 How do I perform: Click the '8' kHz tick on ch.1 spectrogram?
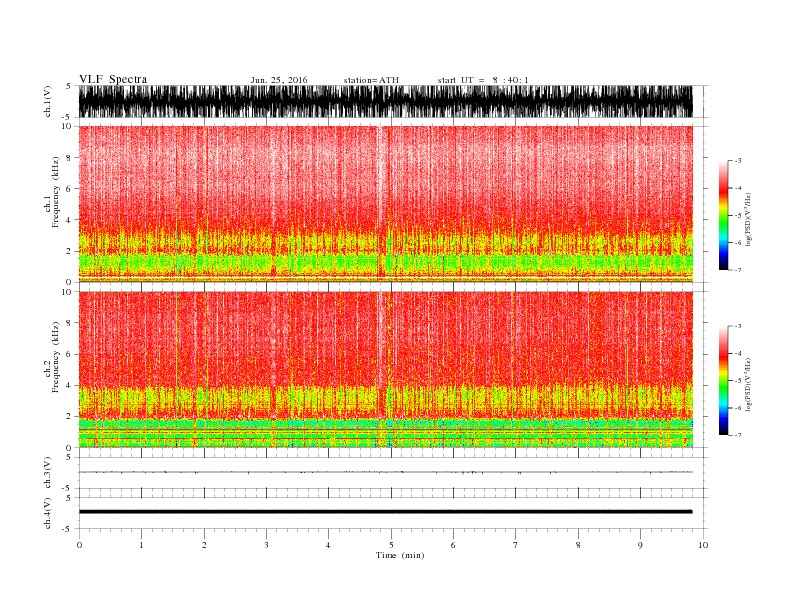click(69, 158)
